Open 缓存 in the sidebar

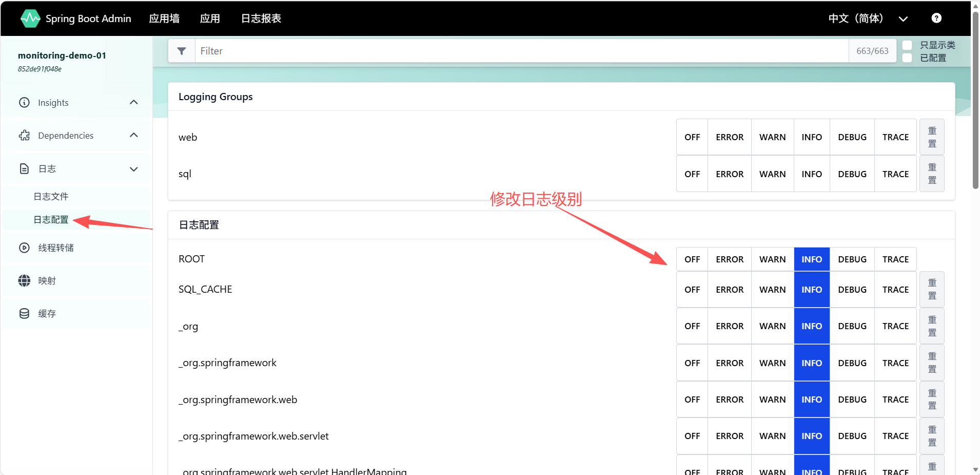click(76, 313)
